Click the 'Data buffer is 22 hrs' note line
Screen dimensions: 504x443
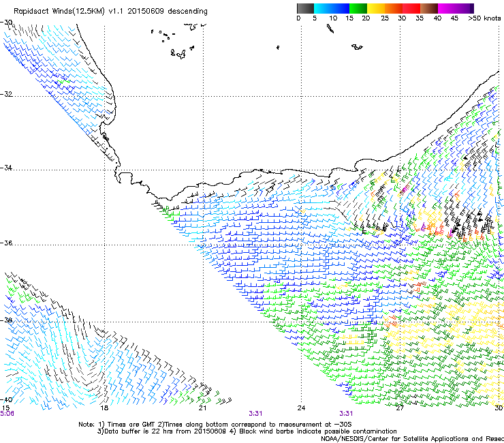click(x=247, y=431)
